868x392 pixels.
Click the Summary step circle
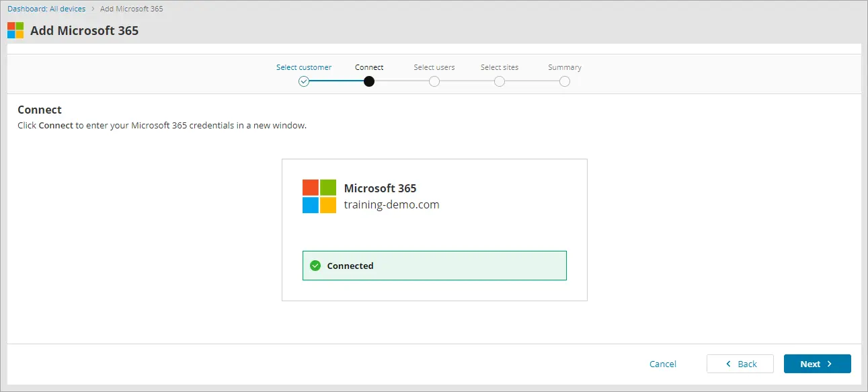(565, 81)
